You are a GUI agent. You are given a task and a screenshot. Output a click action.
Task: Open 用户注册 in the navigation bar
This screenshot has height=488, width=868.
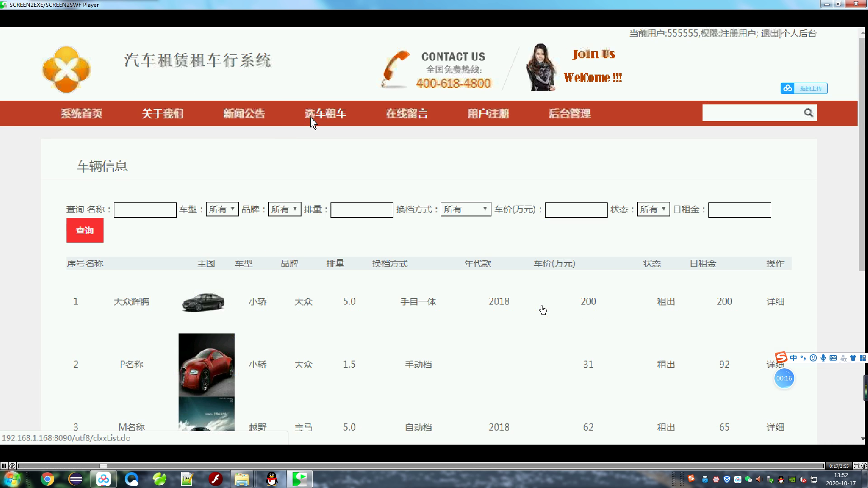tap(488, 113)
